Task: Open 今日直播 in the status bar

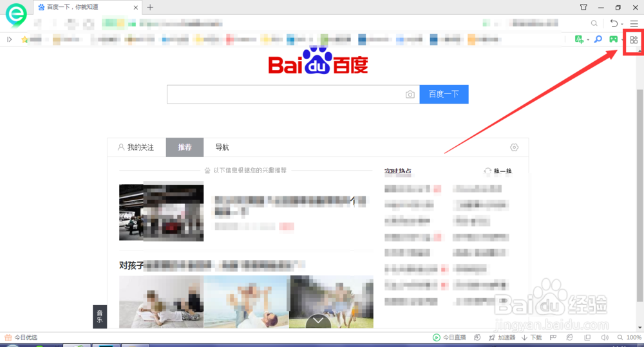Action: (450, 337)
